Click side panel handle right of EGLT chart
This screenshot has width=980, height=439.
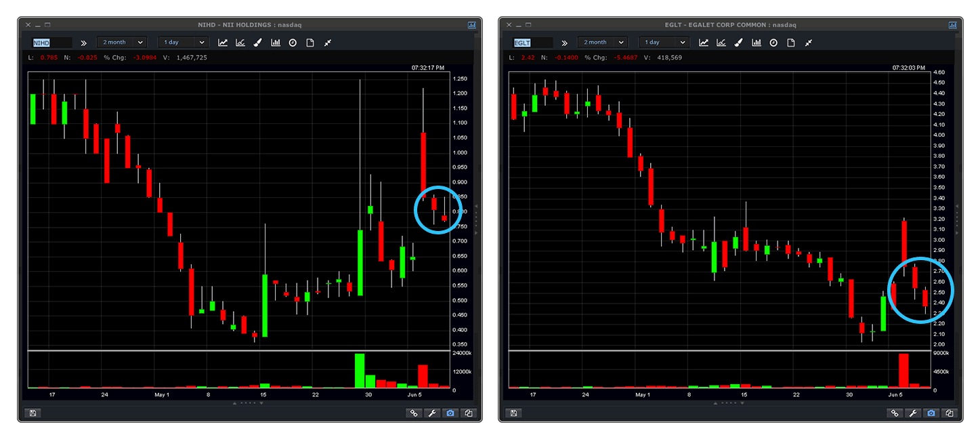coord(956,219)
